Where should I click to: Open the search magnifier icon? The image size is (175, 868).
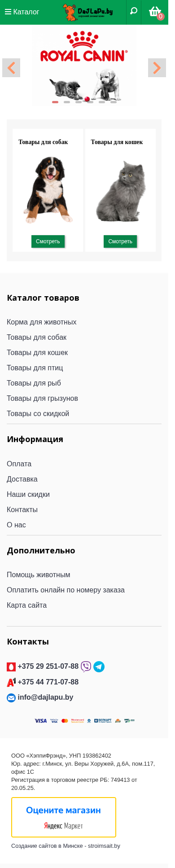point(133,12)
